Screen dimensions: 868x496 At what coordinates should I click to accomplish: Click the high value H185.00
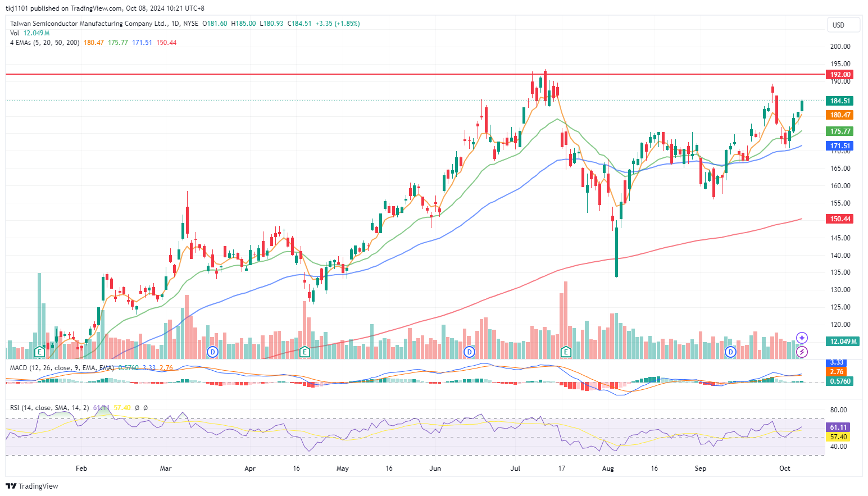pos(243,24)
